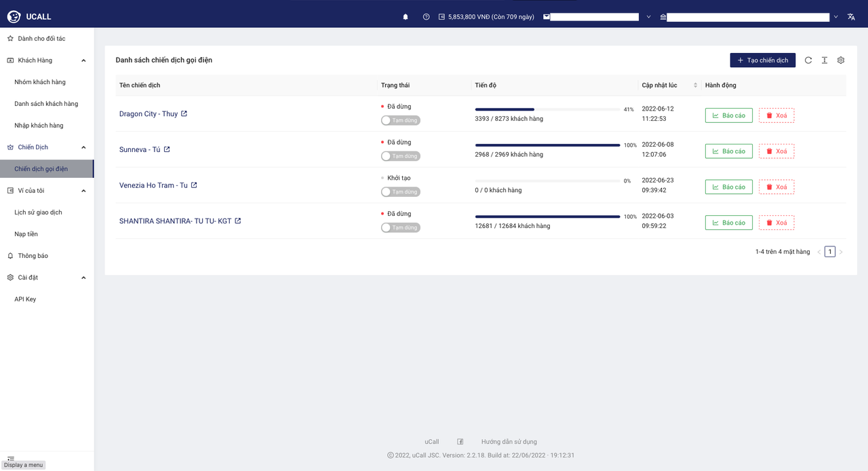Open SHANTIRA SHANTIRA- TU TU- KGT campaign link

point(176,221)
